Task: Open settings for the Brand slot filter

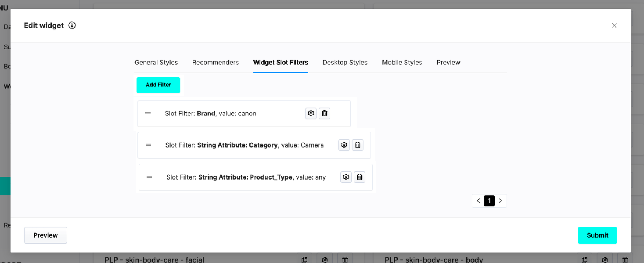Action: 311,113
